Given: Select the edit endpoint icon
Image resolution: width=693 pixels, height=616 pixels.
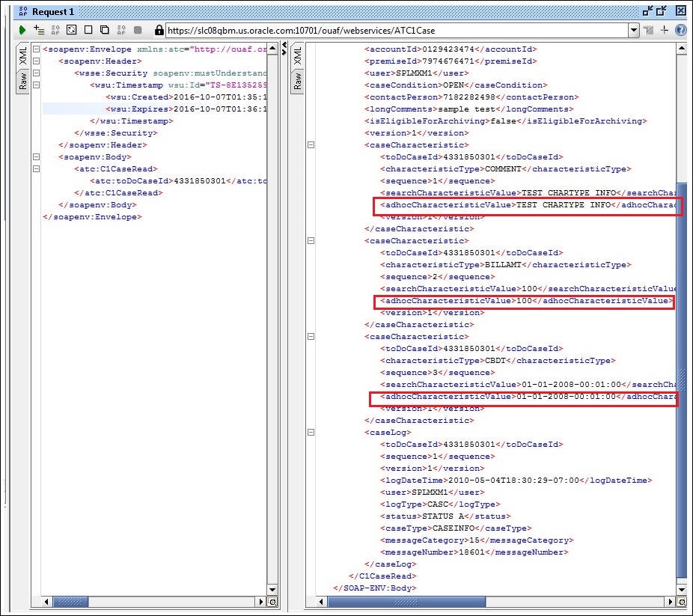Looking at the screenshot, I should (x=648, y=31).
